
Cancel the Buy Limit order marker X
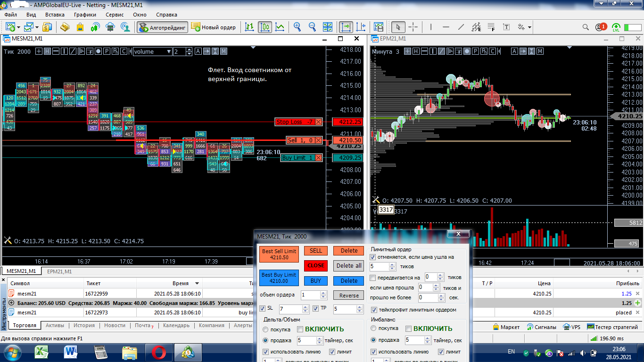[319, 158]
